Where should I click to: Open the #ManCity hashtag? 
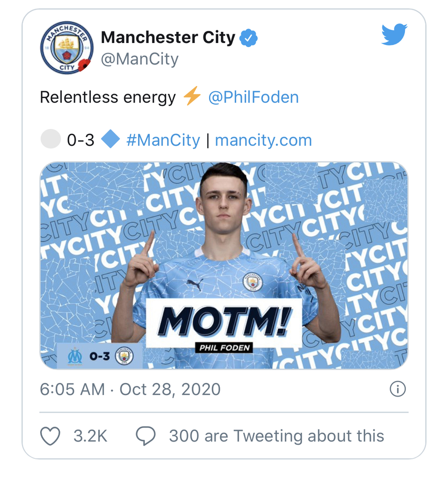(163, 140)
